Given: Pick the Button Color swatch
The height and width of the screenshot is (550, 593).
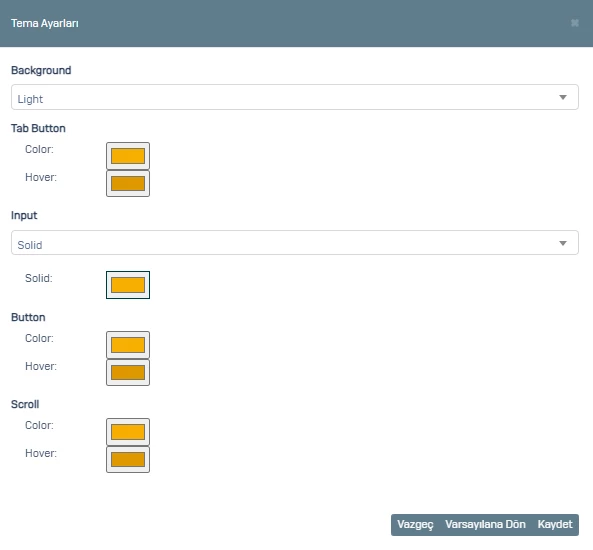Looking at the screenshot, I should click(128, 345).
